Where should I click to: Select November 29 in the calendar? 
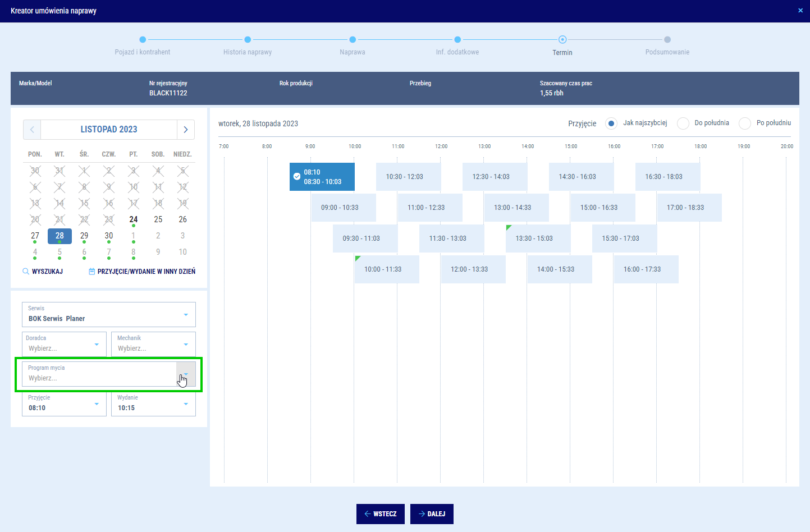[84, 236]
